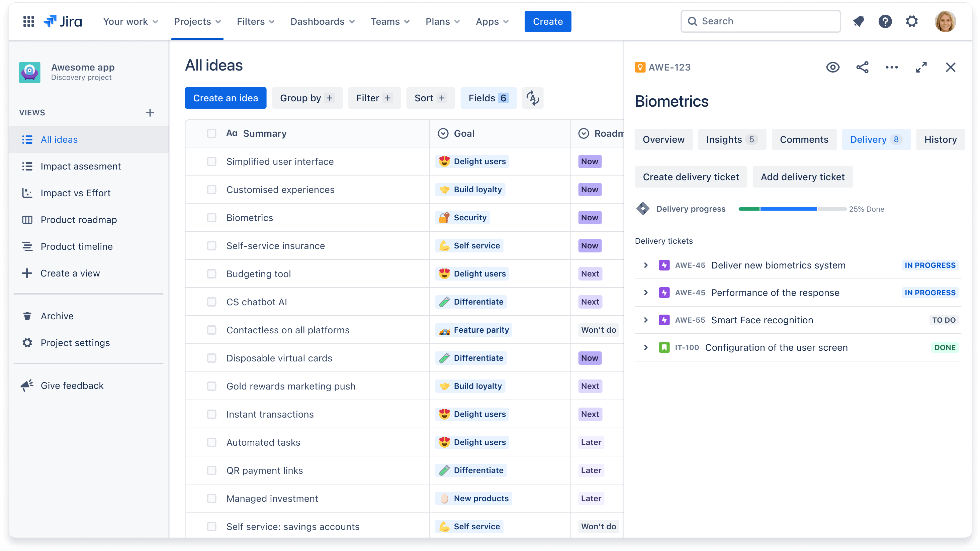The width and height of the screenshot is (980, 551).
Task: Click the Share icon on AWE-123
Action: pyautogui.click(x=862, y=67)
